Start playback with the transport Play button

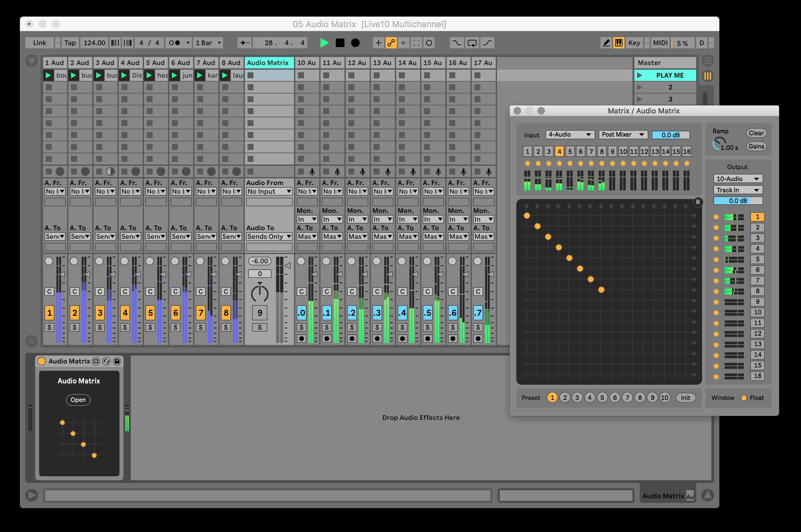[x=324, y=43]
